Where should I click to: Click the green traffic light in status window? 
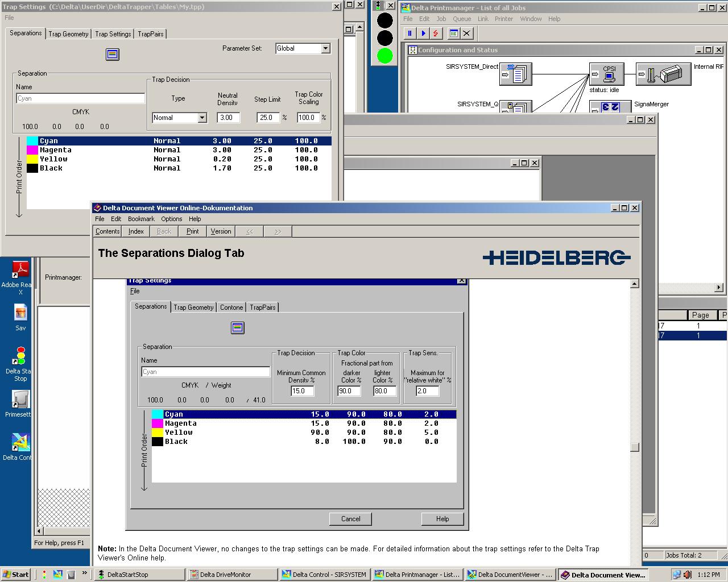pyautogui.click(x=385, y=56)
